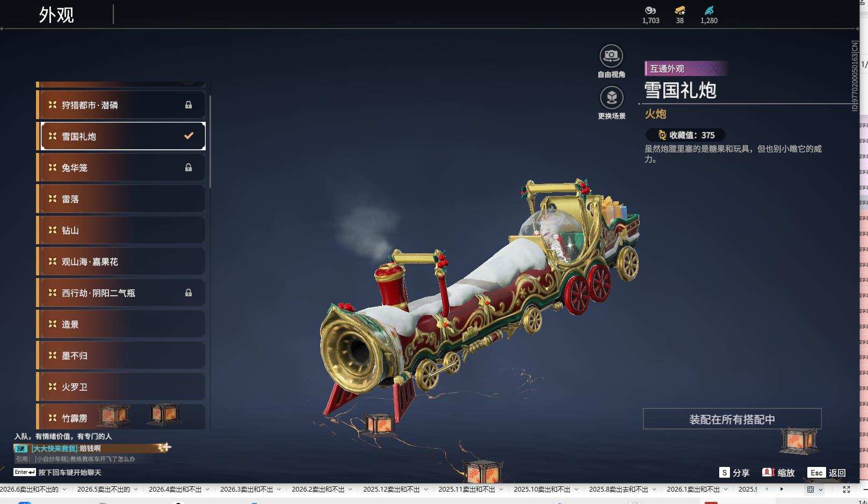Click the Esc key return icon

coord(816,472)
